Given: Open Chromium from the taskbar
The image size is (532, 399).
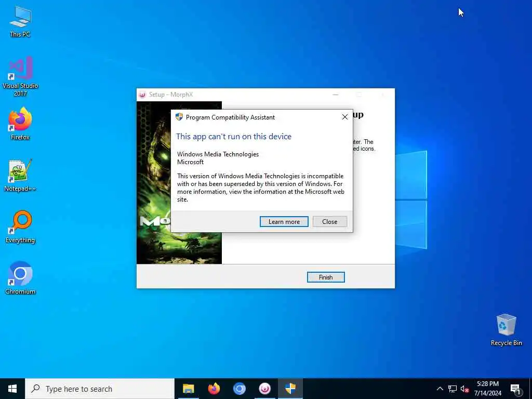Looking at the screenshot, I should [239, 389].
